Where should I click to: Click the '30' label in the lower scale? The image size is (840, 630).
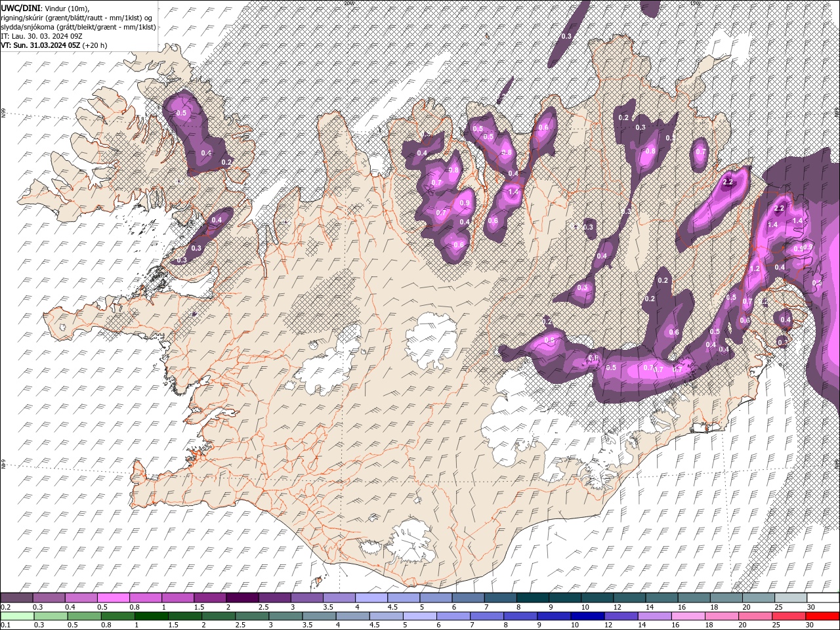tap(810, 625)
